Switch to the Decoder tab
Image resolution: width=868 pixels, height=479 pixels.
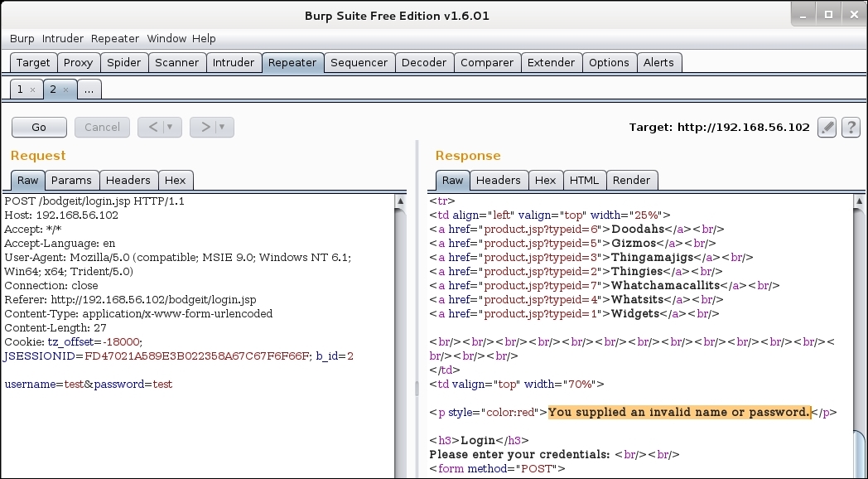pos(424,63)
